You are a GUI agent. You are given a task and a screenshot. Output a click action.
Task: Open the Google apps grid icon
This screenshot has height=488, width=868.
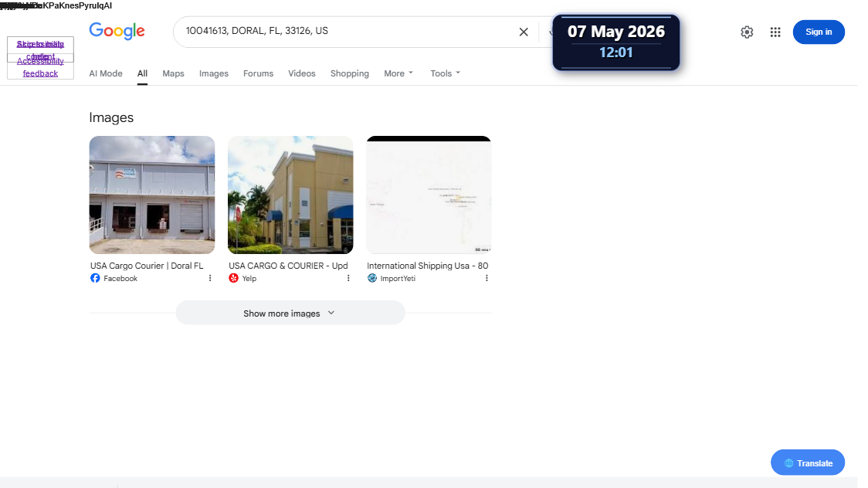click(x=775, y=32)
